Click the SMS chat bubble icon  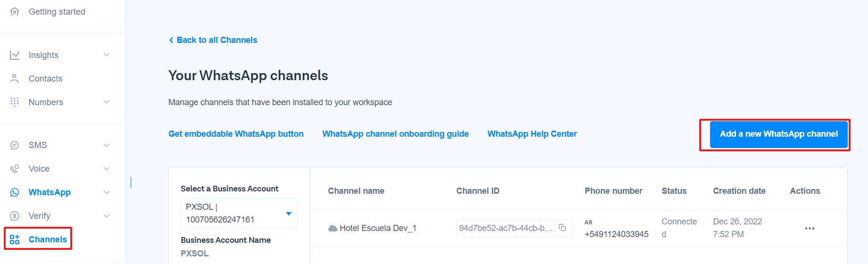pyautogui.click(x=15, y=145)
